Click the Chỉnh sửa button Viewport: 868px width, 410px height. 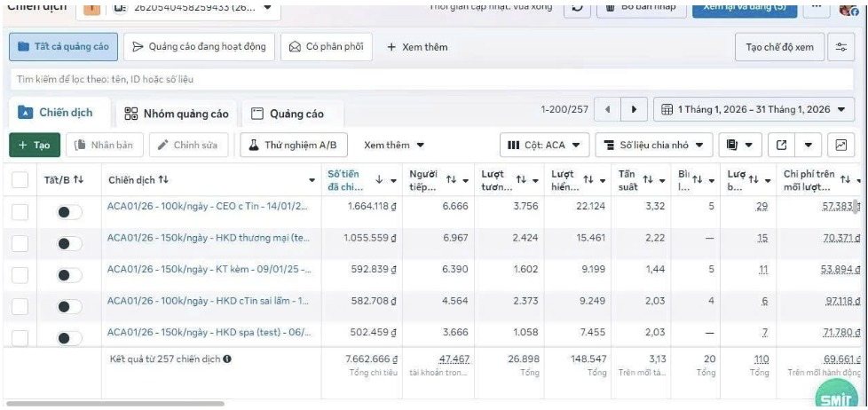click(188, 145)
